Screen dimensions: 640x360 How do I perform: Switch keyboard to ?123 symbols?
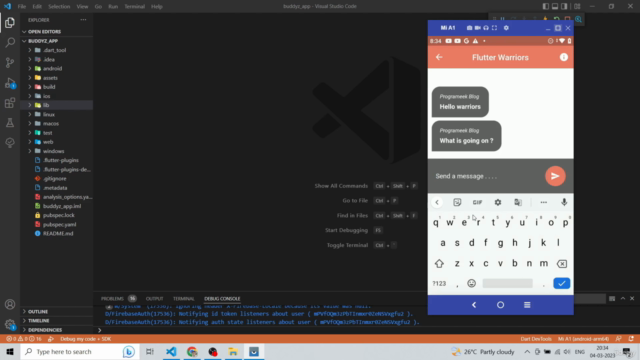click(439, 283)
